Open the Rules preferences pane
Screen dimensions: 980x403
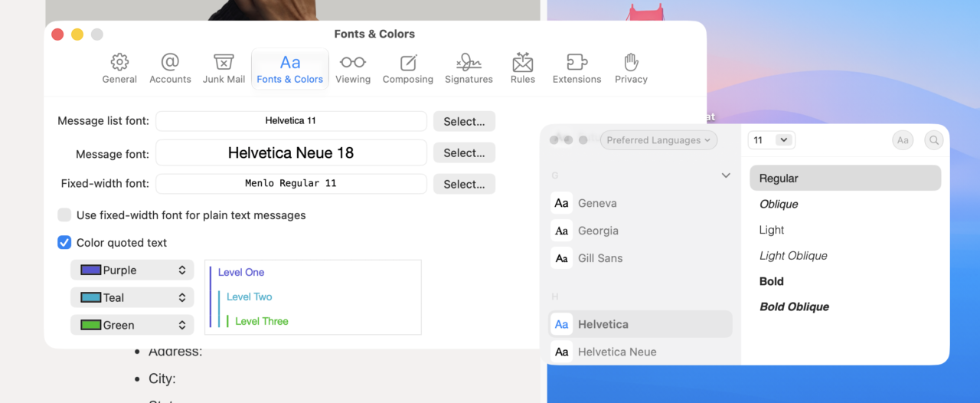tap(523, 69)
